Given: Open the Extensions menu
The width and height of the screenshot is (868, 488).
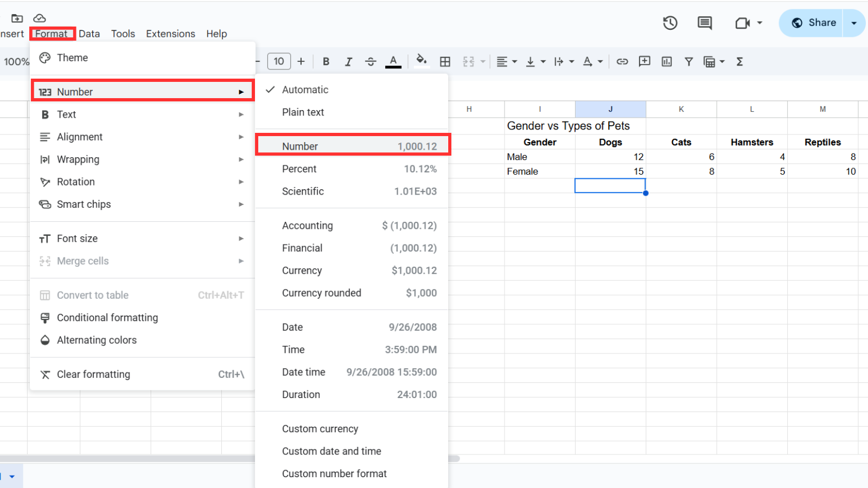Looking at the screenshot, I should (170, 34).
